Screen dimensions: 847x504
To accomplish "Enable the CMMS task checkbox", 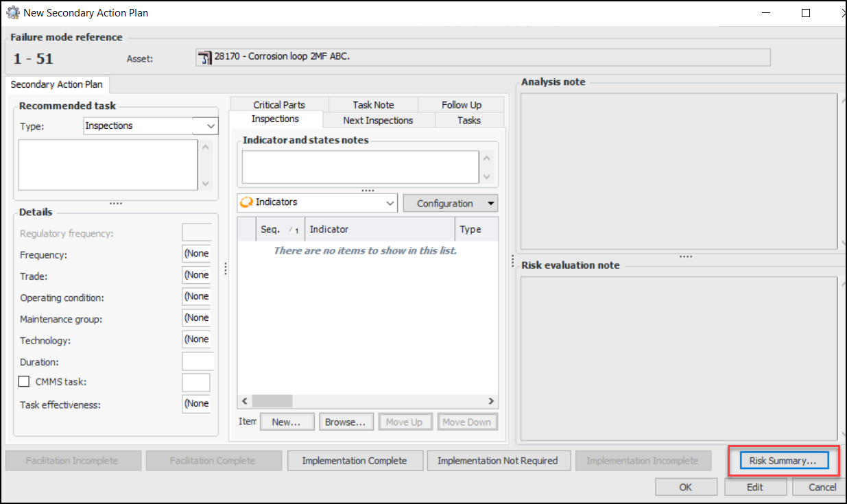I will tap(24, 382).
